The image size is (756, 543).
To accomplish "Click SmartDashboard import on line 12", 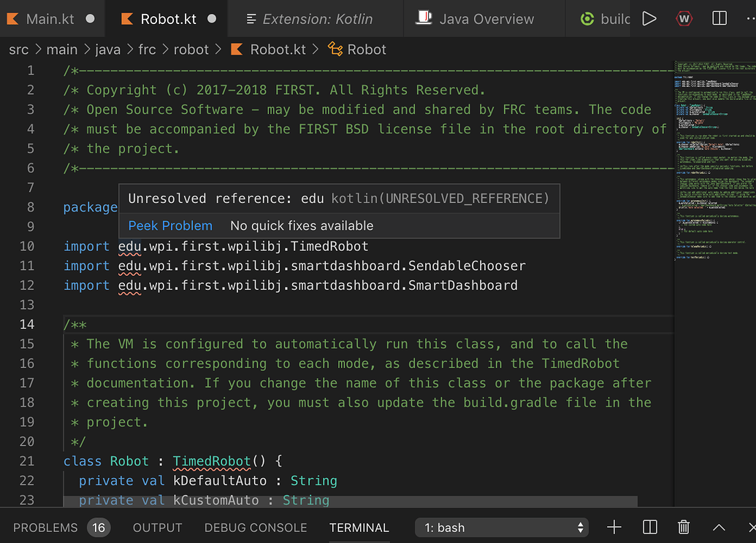I will 463,285.
